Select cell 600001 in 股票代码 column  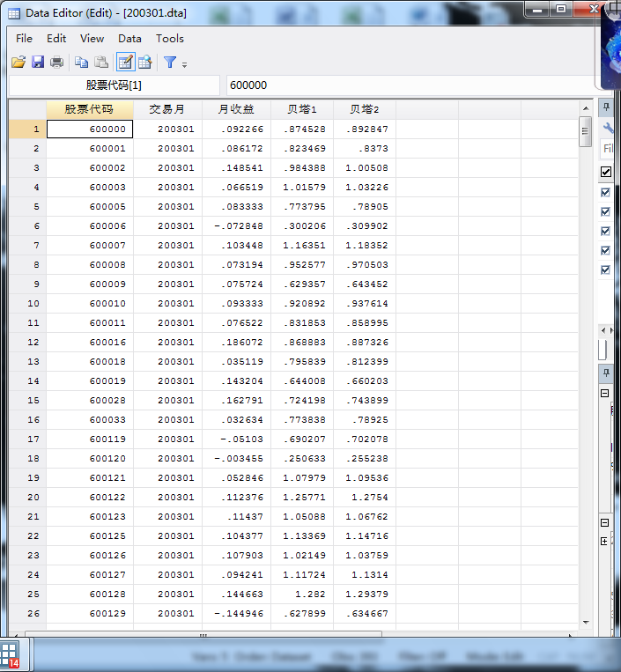pos(90,149)
